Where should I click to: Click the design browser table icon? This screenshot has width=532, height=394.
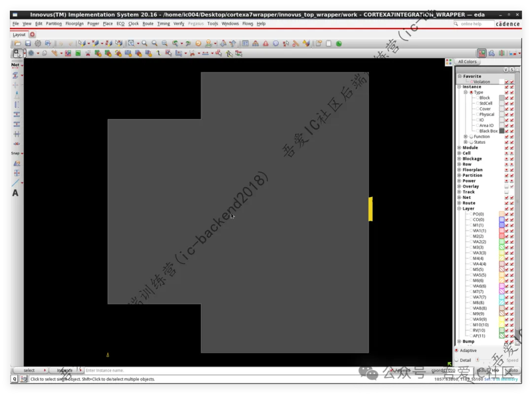[245, 43]
